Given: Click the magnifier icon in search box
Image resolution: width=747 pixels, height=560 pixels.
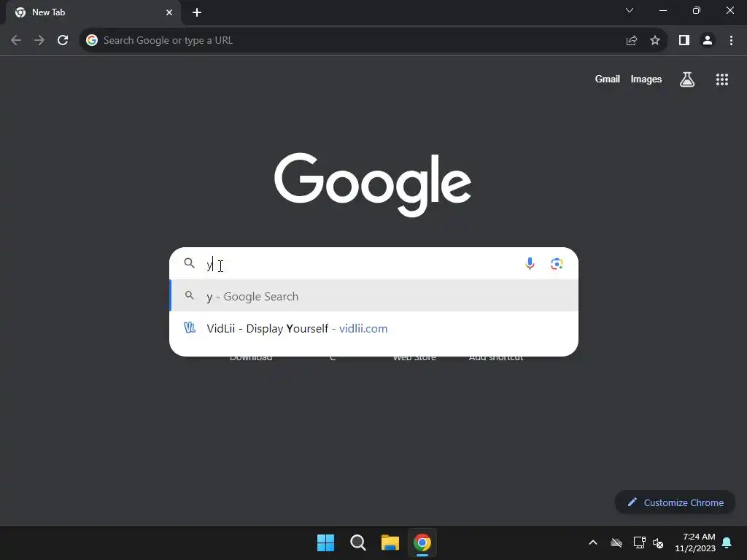Looking at the screenshot, I should 189,262.
